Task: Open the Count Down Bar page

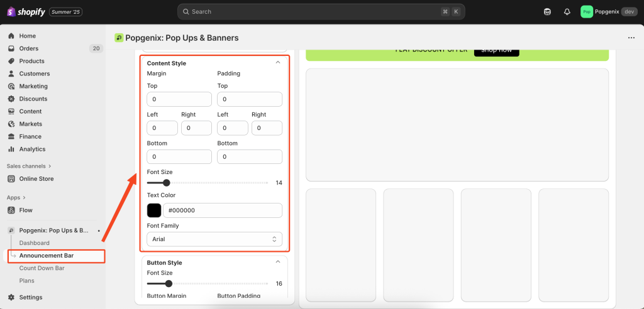Action: [42, 268]
